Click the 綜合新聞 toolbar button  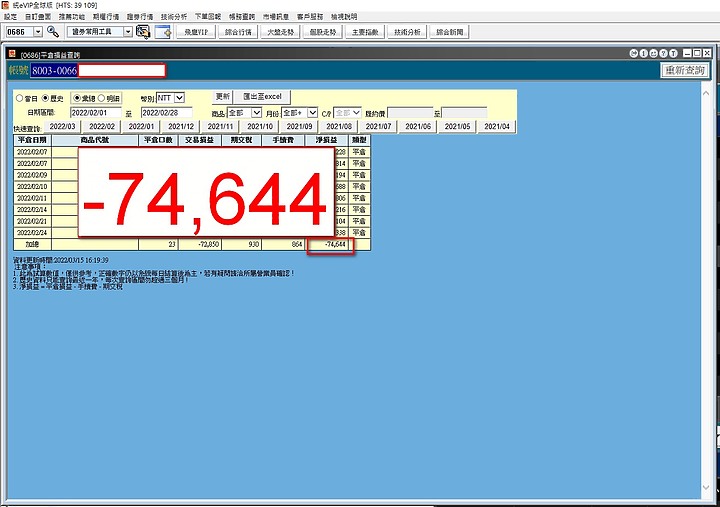tap(450, 32)
